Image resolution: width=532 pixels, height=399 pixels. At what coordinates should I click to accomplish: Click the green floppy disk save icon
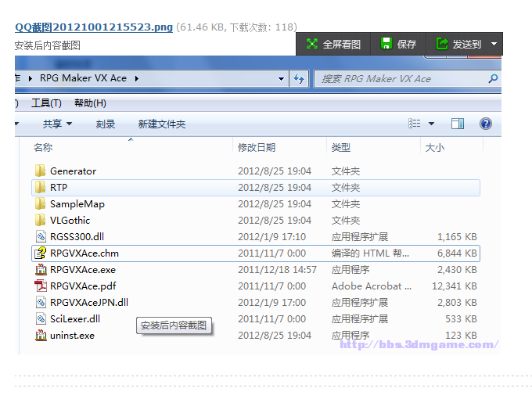tap(386, 44)
